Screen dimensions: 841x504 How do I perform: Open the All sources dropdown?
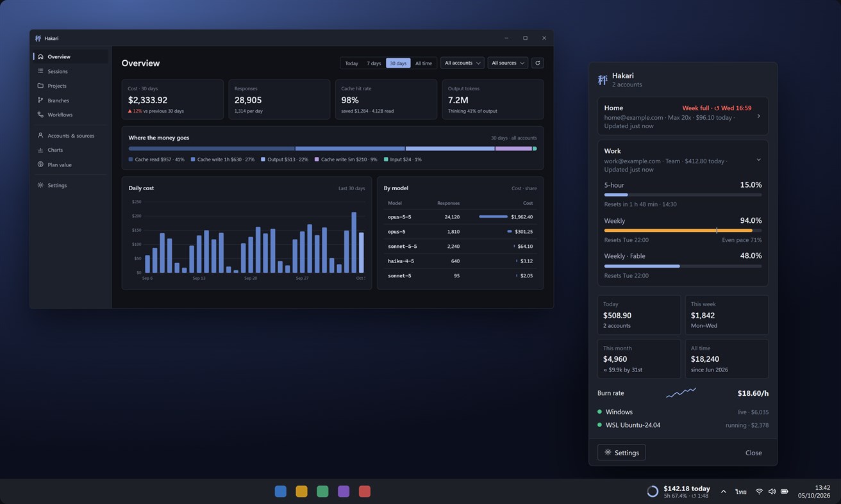pyautogui.click(x=508, y=63)
